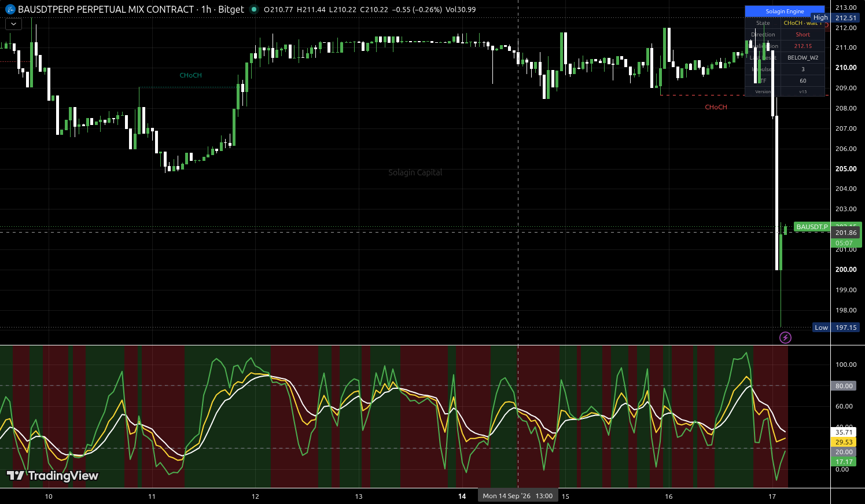Click the high value H211.44
The width and height of the screenshot is (865, 504).
click(x=311, y=9)
